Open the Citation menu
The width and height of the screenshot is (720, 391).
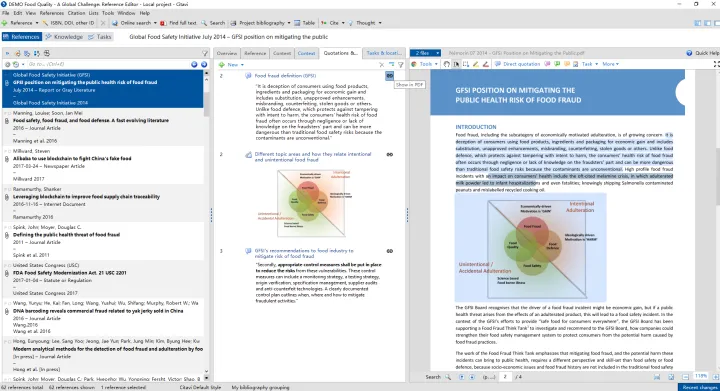coord(76,13)
